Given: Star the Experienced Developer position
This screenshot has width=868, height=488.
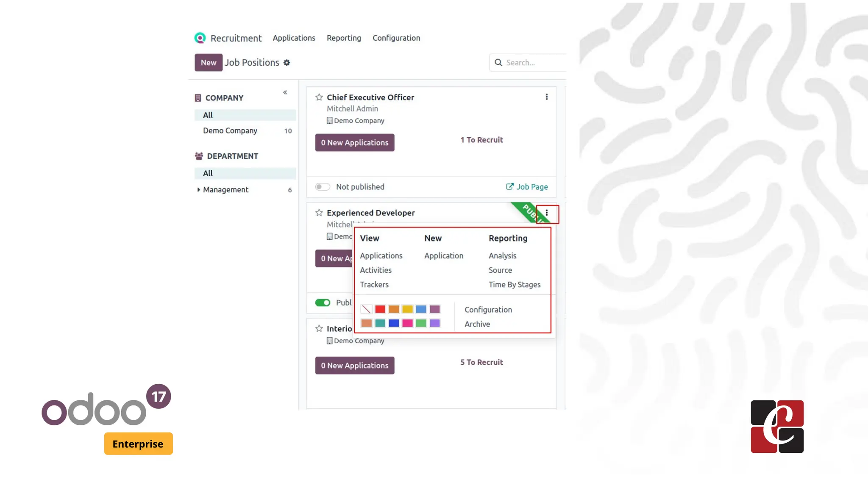Looking at the screenshot, I should tap(319, 213).
